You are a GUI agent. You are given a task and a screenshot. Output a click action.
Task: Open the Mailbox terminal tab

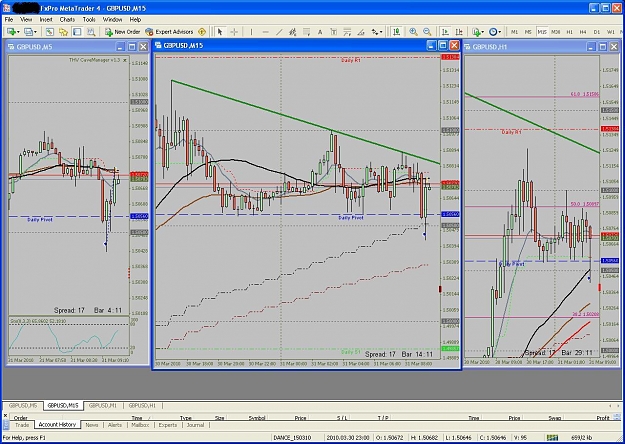(x=140, y=425)
